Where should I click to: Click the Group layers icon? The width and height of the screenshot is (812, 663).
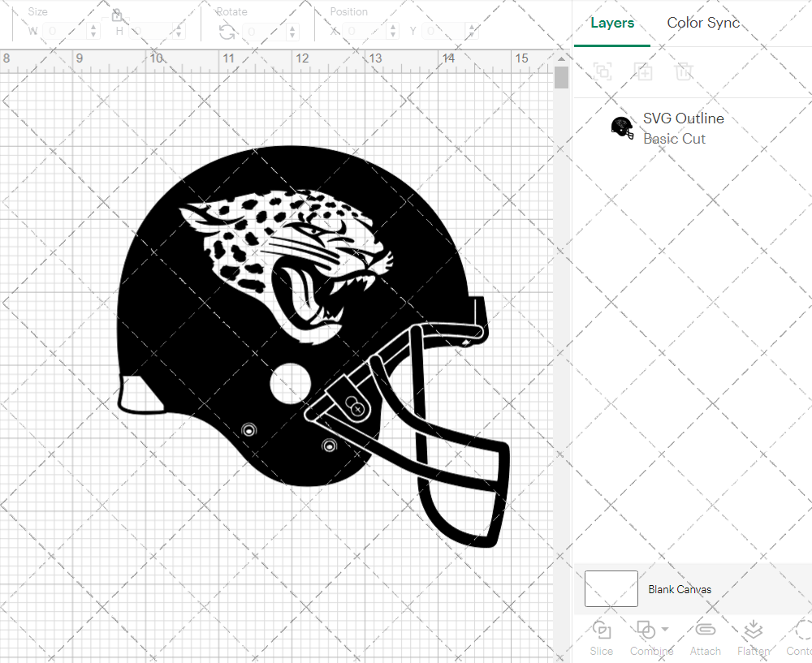(603, 71)
